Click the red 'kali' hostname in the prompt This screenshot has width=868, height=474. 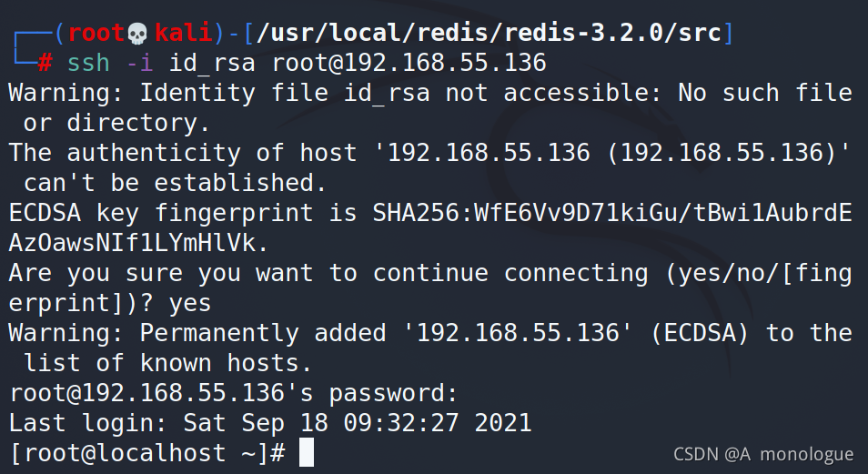pos(184,34)
